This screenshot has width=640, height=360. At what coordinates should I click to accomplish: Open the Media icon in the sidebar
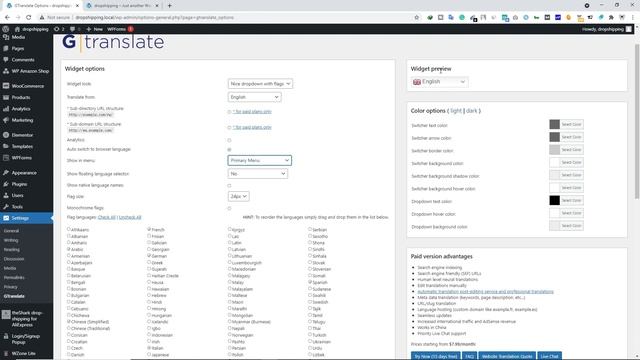pos(6,37)
